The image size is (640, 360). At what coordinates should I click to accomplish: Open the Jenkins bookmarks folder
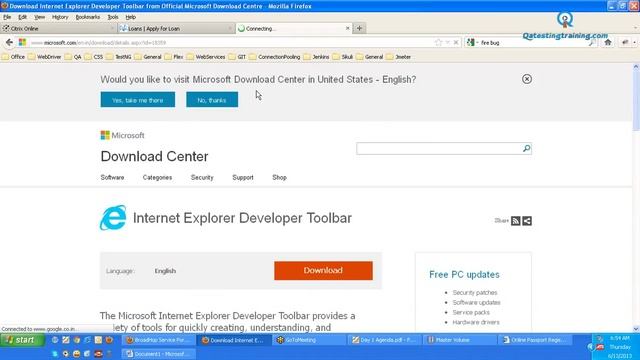point(316,57)
